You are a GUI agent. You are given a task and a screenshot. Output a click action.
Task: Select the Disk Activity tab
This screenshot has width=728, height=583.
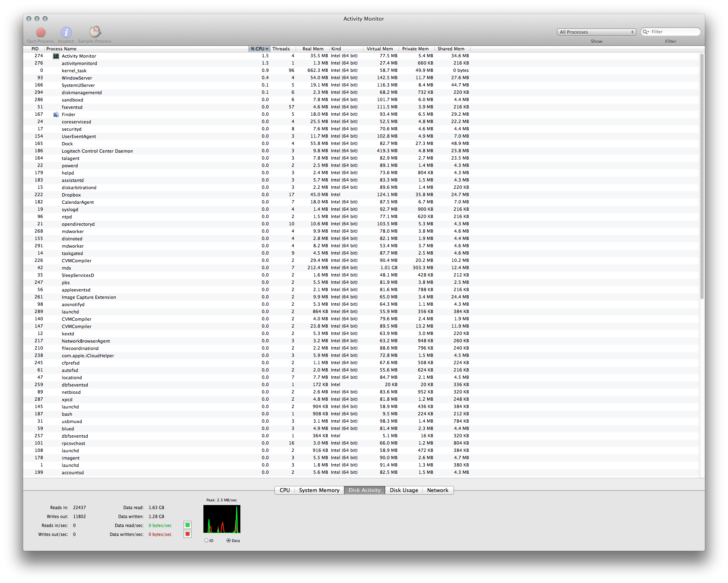365,490
